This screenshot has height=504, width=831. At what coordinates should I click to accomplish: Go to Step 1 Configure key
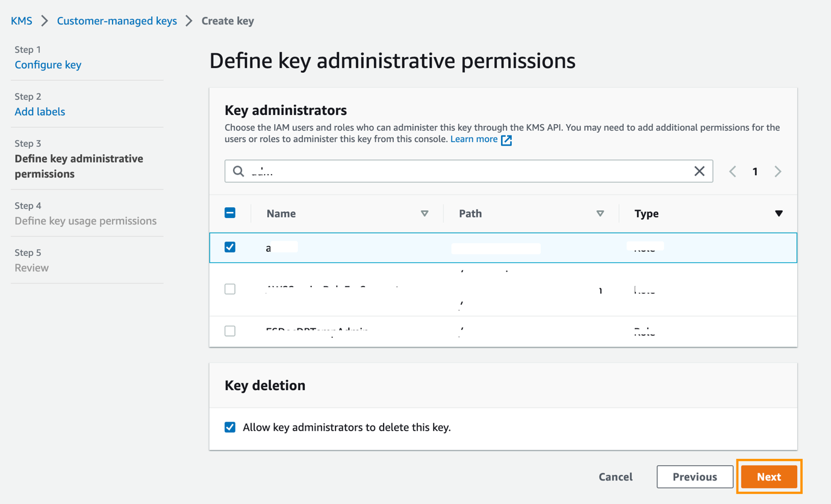tap(48, 64)
